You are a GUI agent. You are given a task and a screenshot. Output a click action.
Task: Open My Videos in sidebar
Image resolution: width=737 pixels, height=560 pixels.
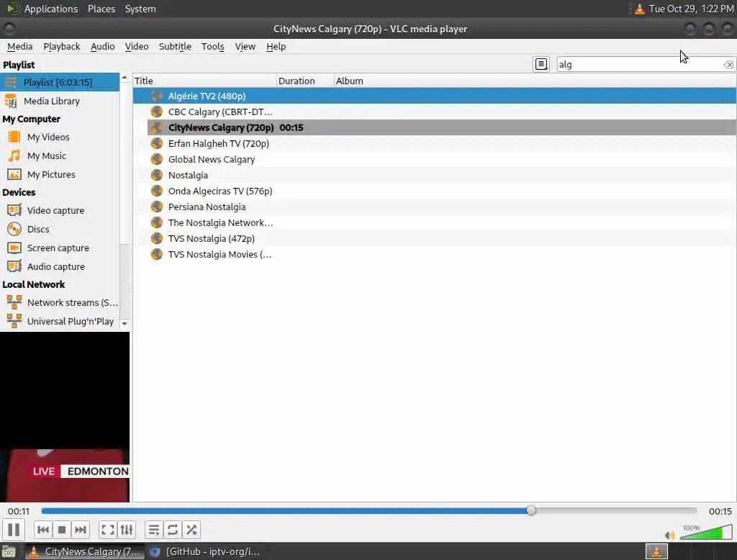(60, 137)
